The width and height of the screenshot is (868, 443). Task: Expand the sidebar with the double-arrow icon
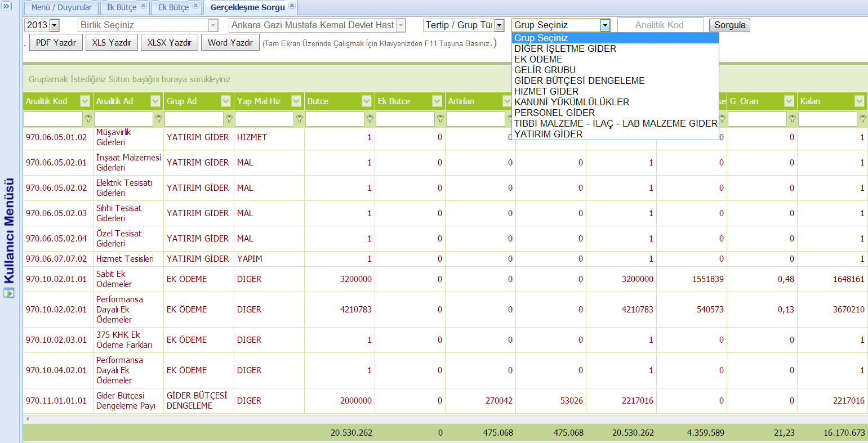point(7,6)
